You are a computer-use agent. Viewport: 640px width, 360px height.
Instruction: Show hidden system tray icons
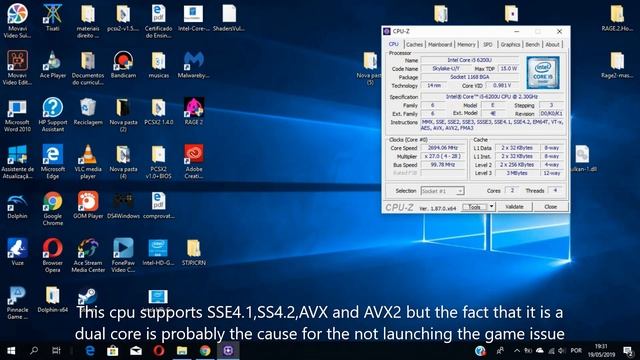point(517,351)
